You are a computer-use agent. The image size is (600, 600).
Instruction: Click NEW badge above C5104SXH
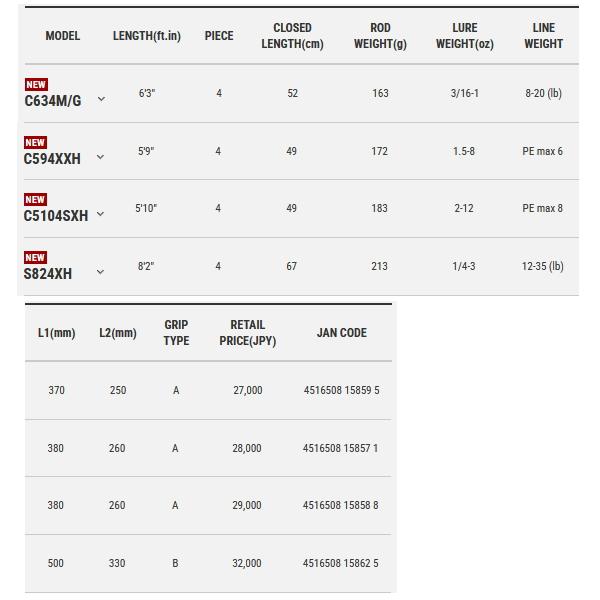tap(35, 199)
